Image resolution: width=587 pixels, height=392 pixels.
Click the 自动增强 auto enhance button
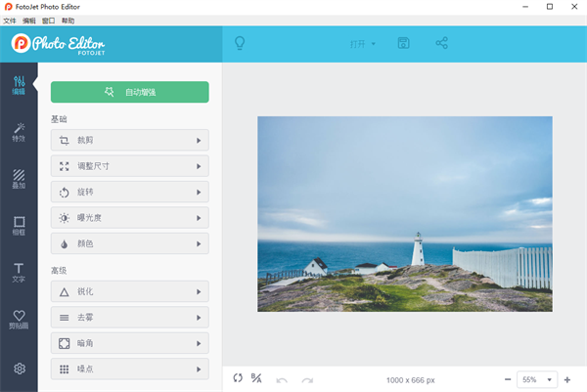[129, 92]
